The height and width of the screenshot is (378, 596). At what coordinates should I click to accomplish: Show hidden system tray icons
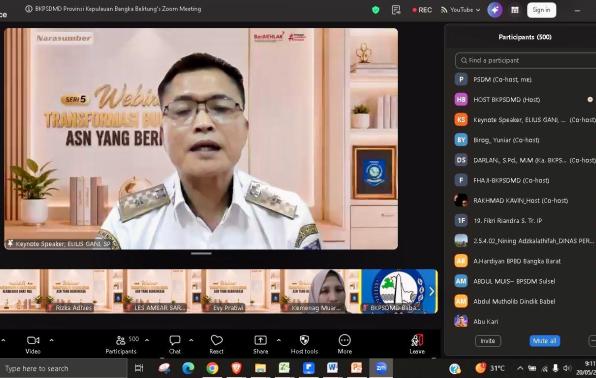(x=520, y=368)
